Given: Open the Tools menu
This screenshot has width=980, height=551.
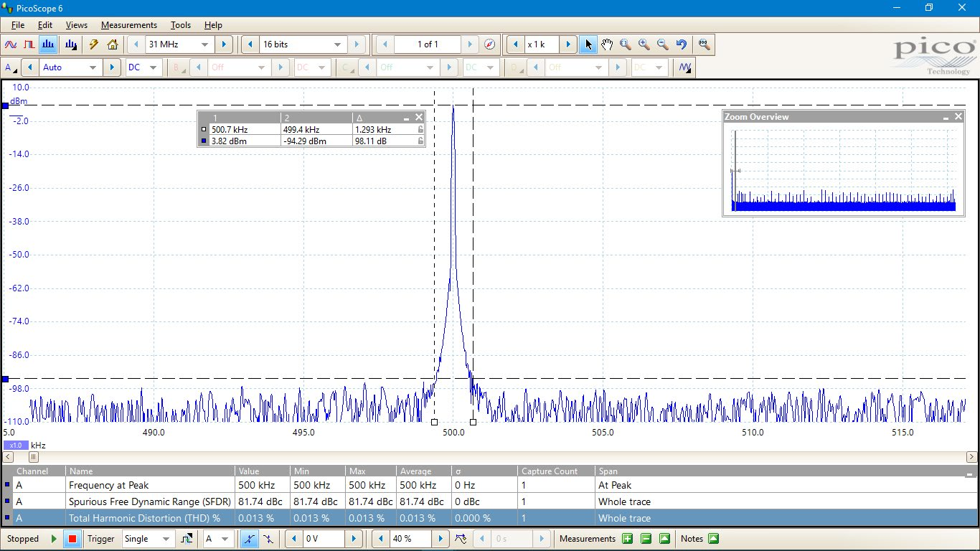Looking at the screenshot, I should pyautogui.click(x=181, y=25).
